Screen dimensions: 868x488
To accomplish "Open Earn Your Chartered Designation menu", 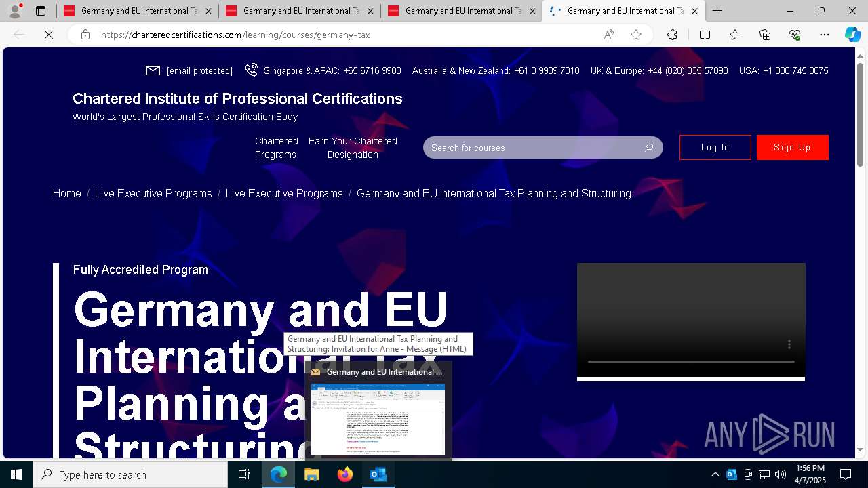I will 353,148.
